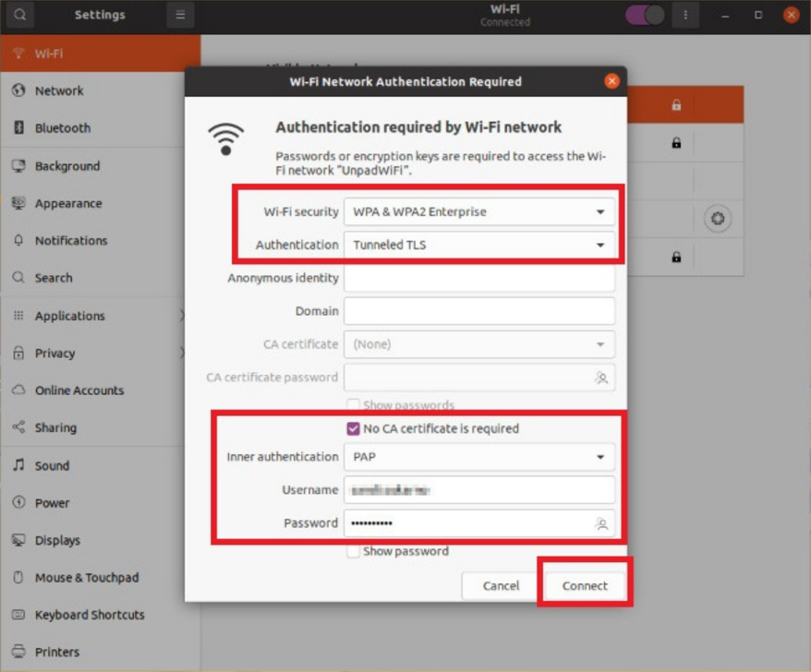The width and height of the screenshot is (811, 672).
Task: Click the CA certificate password field
Action: (479, 378)
